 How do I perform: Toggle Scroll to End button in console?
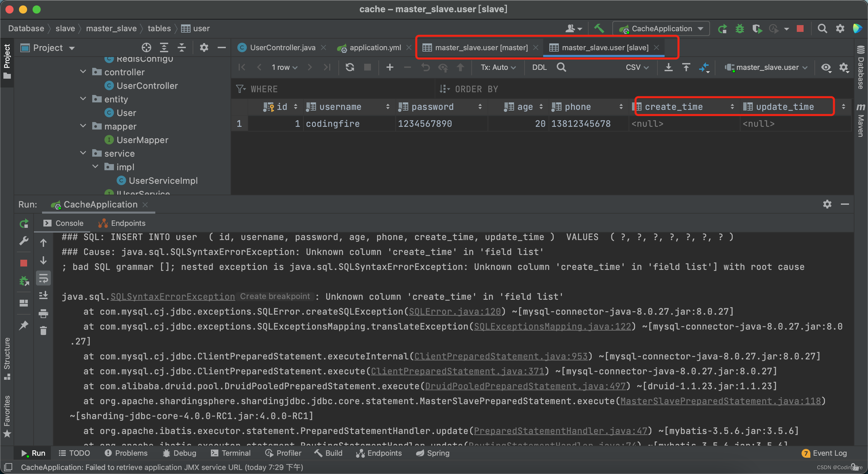point(43,296)
